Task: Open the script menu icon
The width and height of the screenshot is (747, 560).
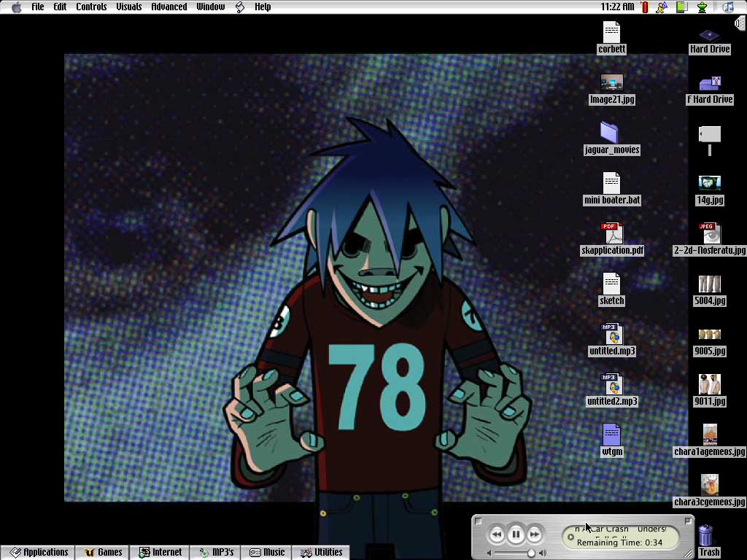Action: 240,7
